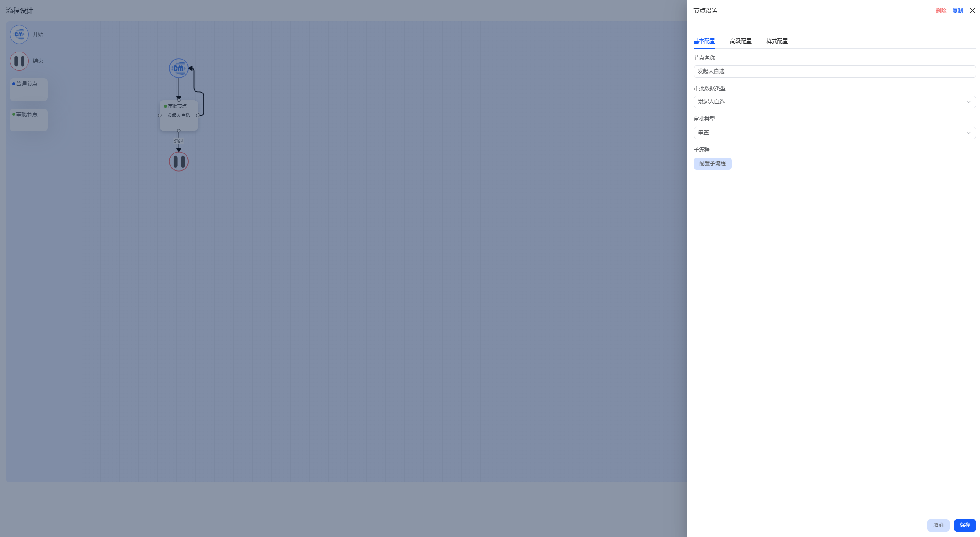Viewport: 980px width, 537px height.
Task: Click the 保存 button
Action: tap(964, 525)
